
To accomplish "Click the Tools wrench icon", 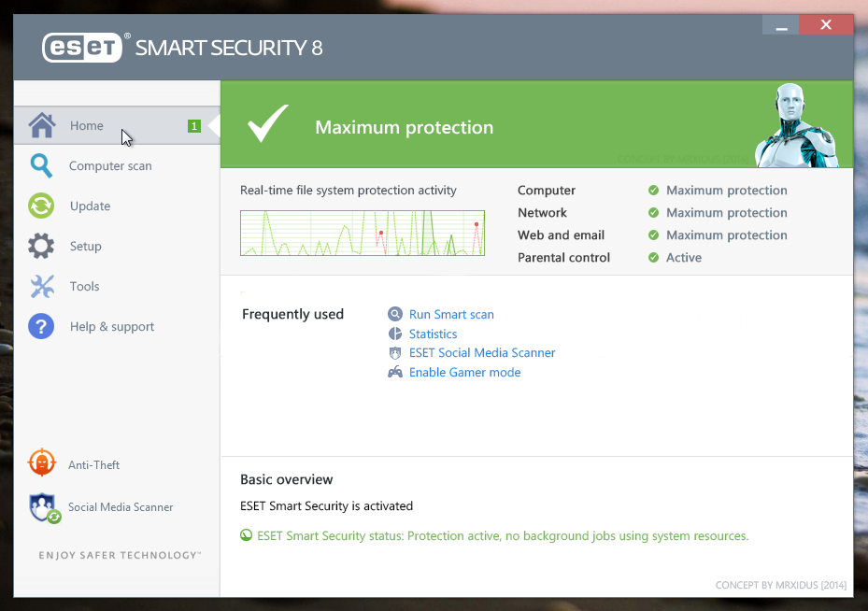I will click(x=41, y=287).
